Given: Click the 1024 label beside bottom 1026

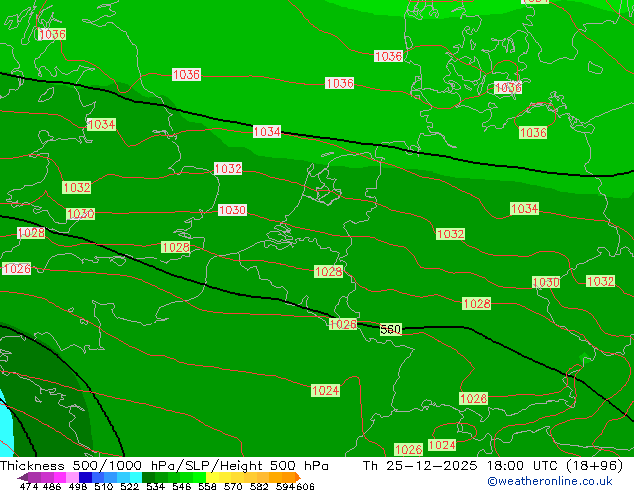Looking at the screenshot, I should tap(442, 445).
